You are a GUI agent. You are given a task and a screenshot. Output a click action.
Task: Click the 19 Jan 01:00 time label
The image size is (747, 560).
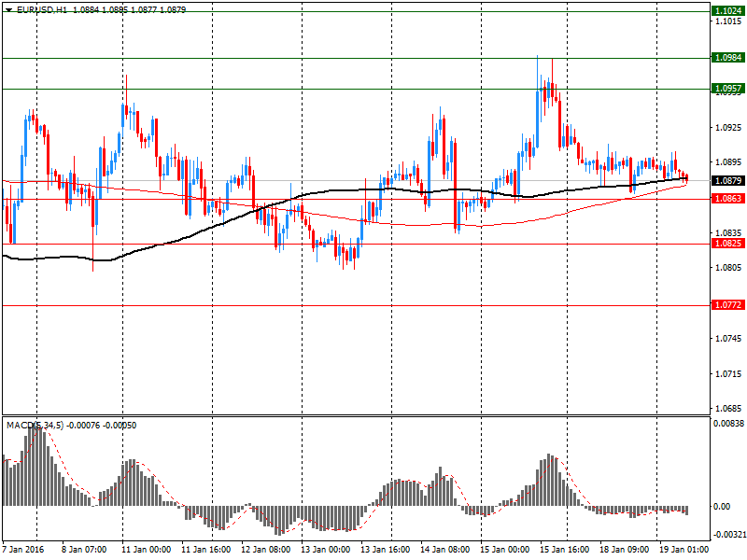pyautogui.click(x=684, y=550)
